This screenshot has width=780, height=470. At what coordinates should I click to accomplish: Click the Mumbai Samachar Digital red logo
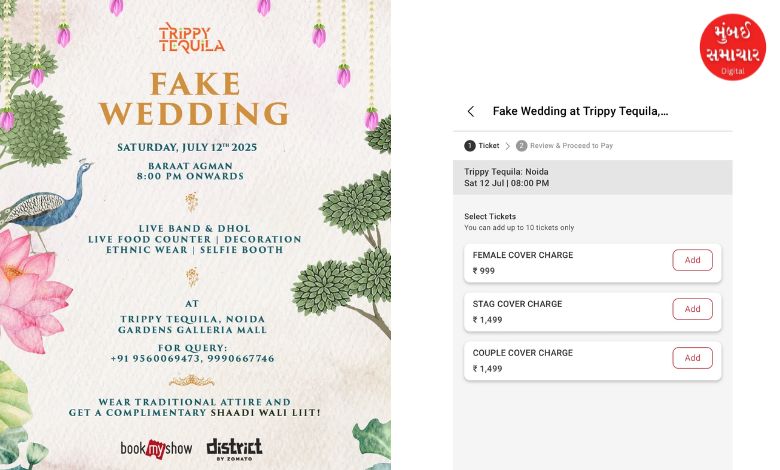[732, 47]
